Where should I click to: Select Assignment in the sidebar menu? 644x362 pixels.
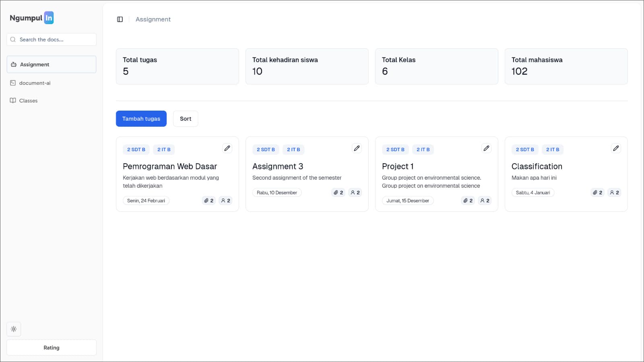coord(52,64)
